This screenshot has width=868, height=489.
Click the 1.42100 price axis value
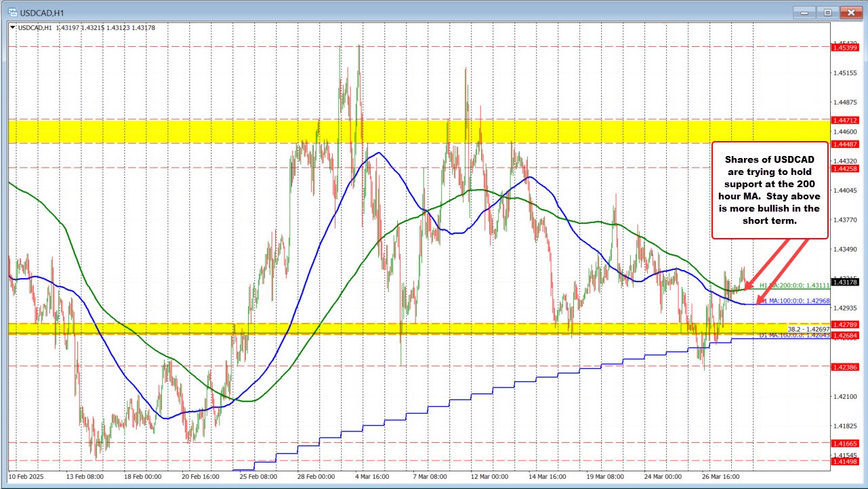(846, 396)
